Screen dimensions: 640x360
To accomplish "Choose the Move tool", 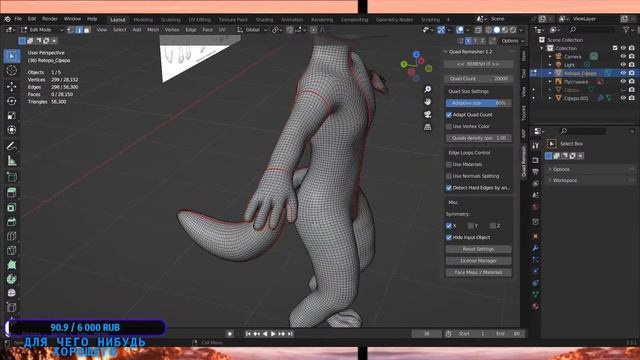I will pyautogui.click(x=12, y=86).
